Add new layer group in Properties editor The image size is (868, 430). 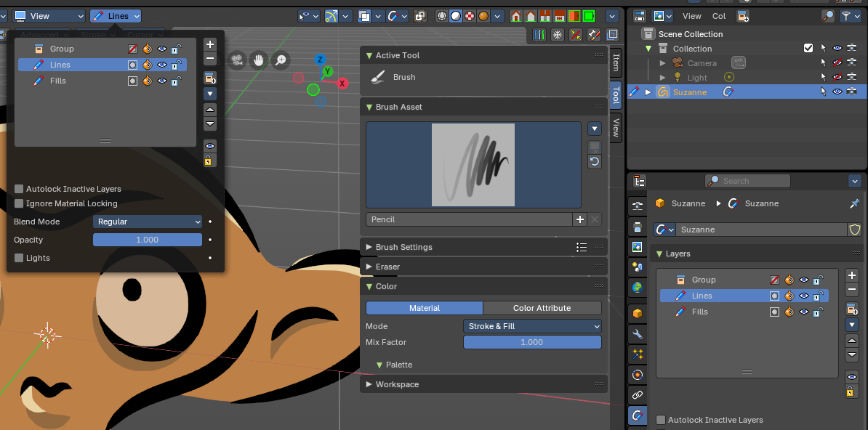(852, 308)
